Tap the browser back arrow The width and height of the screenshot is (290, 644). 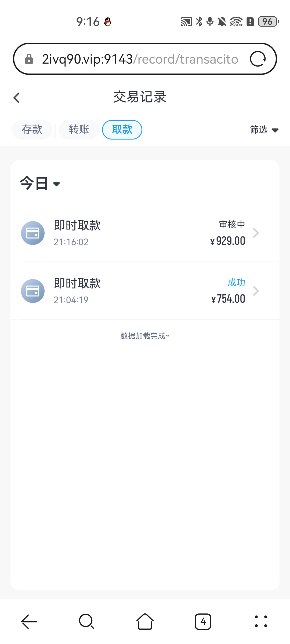29,621
